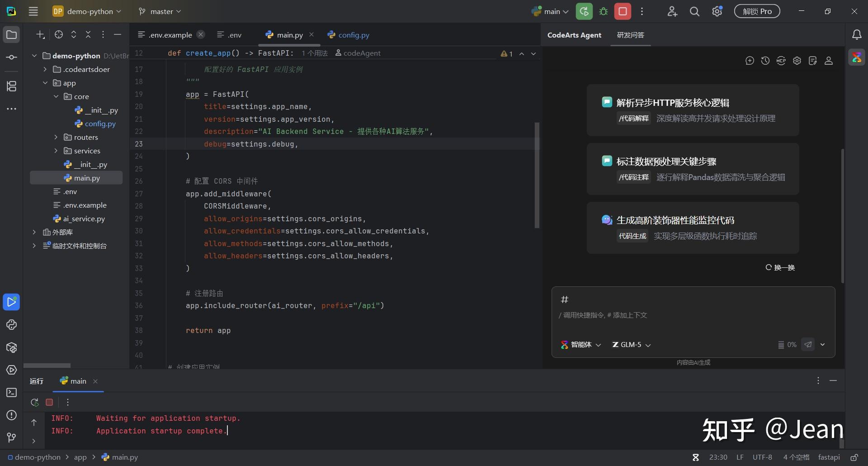Switch to the config.py editor tab
The image size is (868, 466).
pyautogui.click(x=349, y=35)
